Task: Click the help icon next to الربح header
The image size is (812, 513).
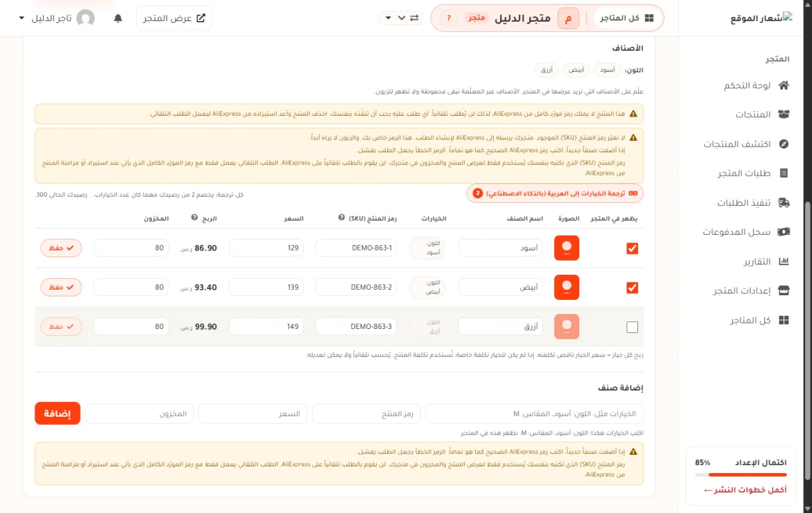Action: point(194,218)
